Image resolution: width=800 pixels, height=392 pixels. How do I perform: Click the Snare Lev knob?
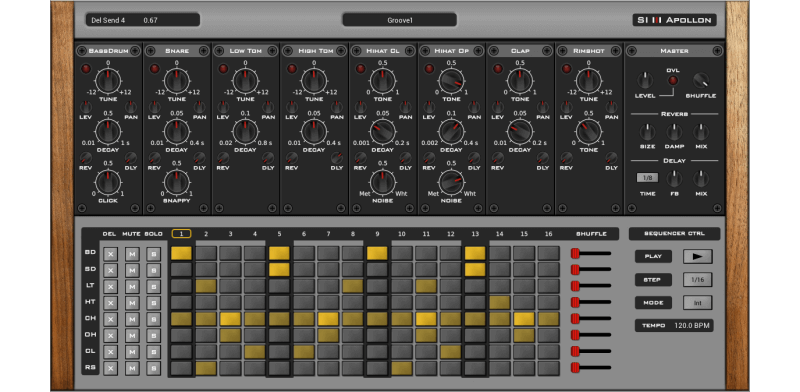155,107
